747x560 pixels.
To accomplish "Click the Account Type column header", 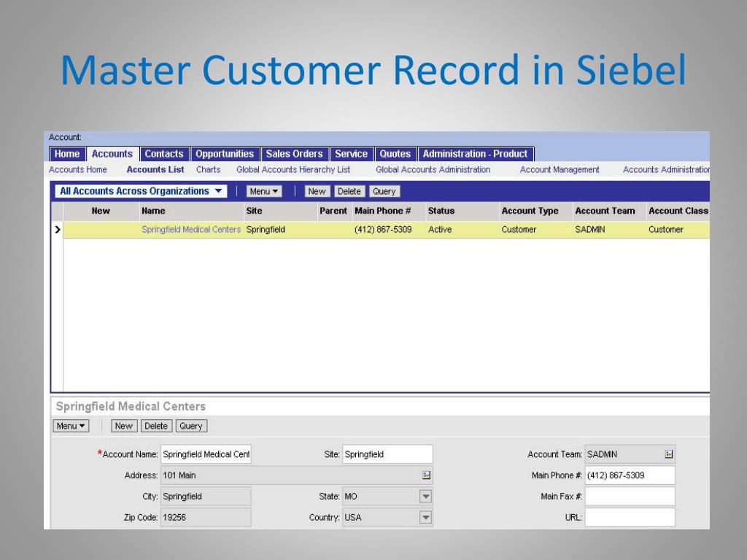I will 530,211.
